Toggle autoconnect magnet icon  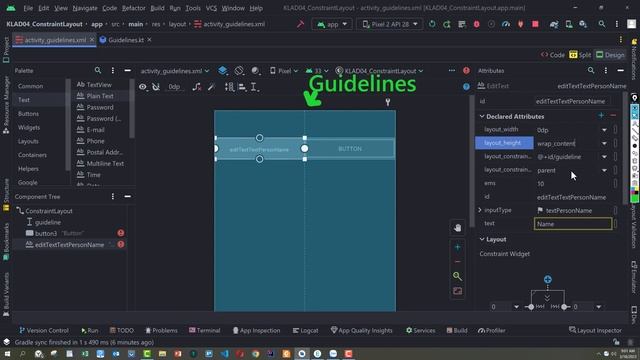tap(156, 87)
